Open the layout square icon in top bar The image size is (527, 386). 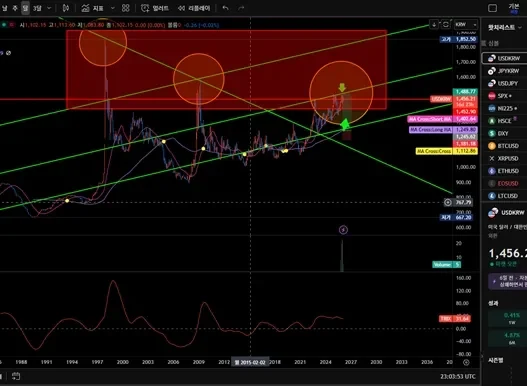[x=492, y=8]
